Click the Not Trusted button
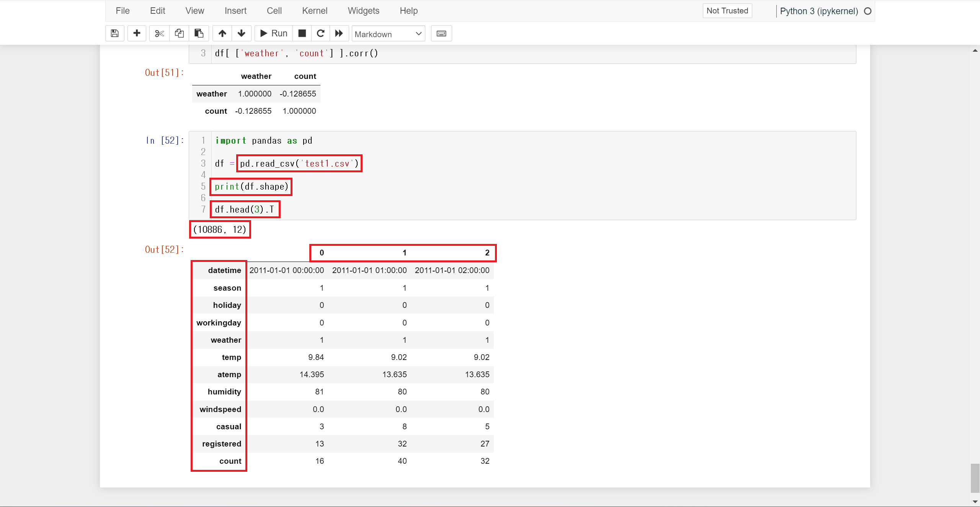980x507 pixels. pos(727,11)
